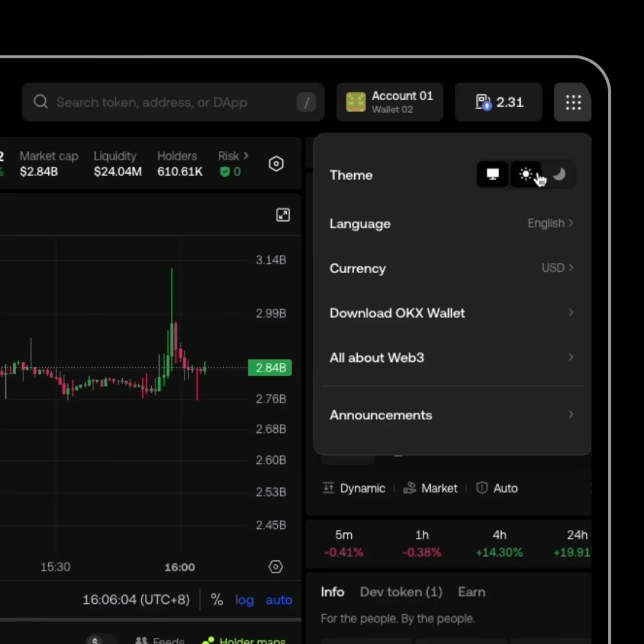Click the Dynamic setting label
Viewport: 644px width, 644px height.
(362, 488)
